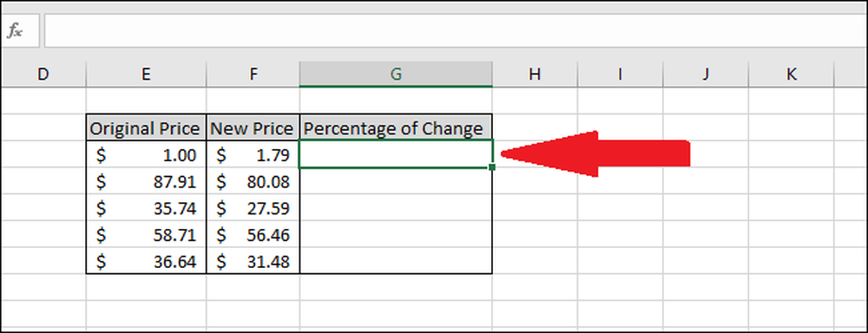Click the New Price header cell
The width and height of the screenshot is (868, 333).
click(x=253, y=127)
